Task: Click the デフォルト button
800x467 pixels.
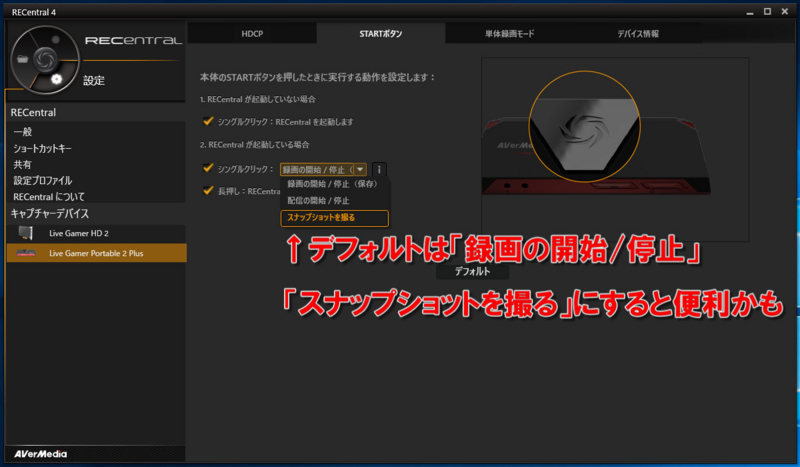Action: [x=472, y=272]
